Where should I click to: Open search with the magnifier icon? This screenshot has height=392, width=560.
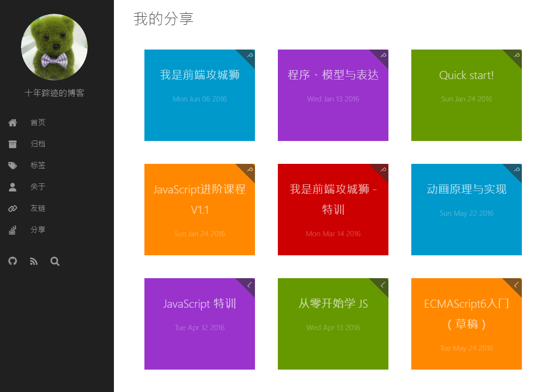click(x=55, y=261)
